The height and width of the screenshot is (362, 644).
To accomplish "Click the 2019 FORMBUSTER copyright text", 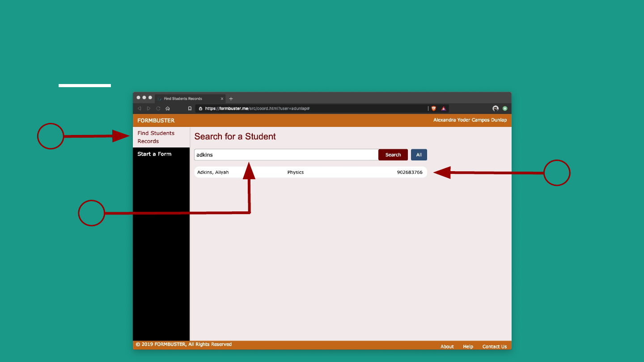I will (x=184, y=344).
